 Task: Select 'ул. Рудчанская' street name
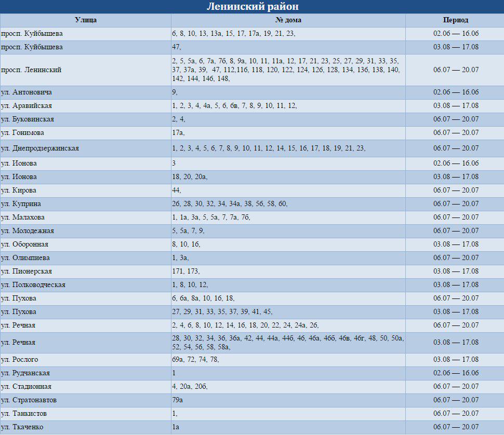point(25,373)
